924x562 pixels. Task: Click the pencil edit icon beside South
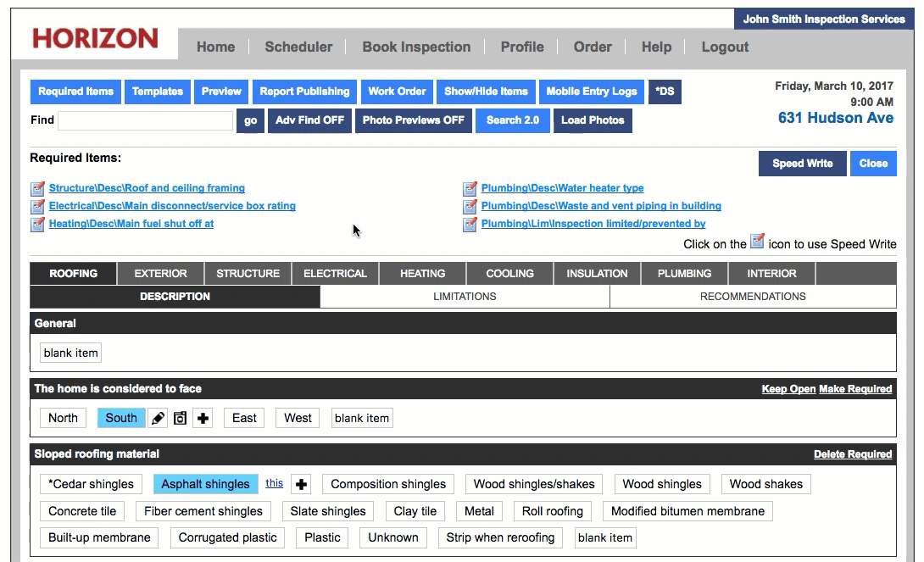tap(158, 418)
